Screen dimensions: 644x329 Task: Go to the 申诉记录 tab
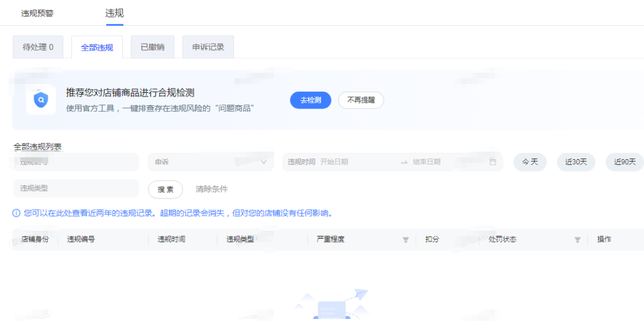pos(208,47)
